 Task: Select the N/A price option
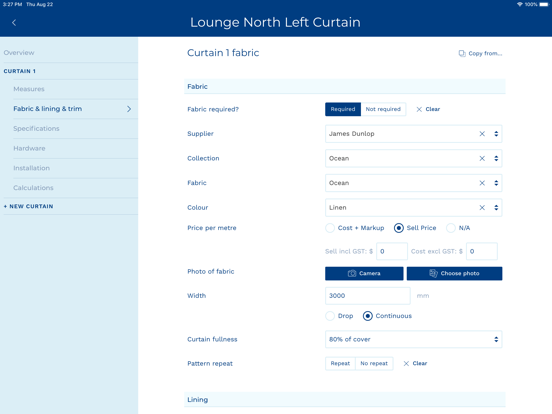click(451, 228)
